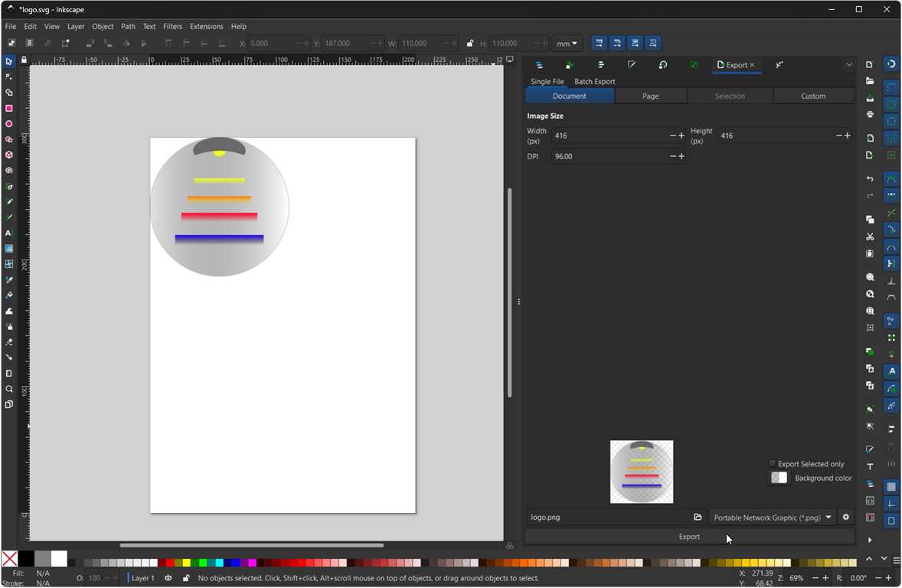Pick the Background color swatch
The height and width of the screenshot is (588, 902).
pyautogui.click(x=779, y=478)
